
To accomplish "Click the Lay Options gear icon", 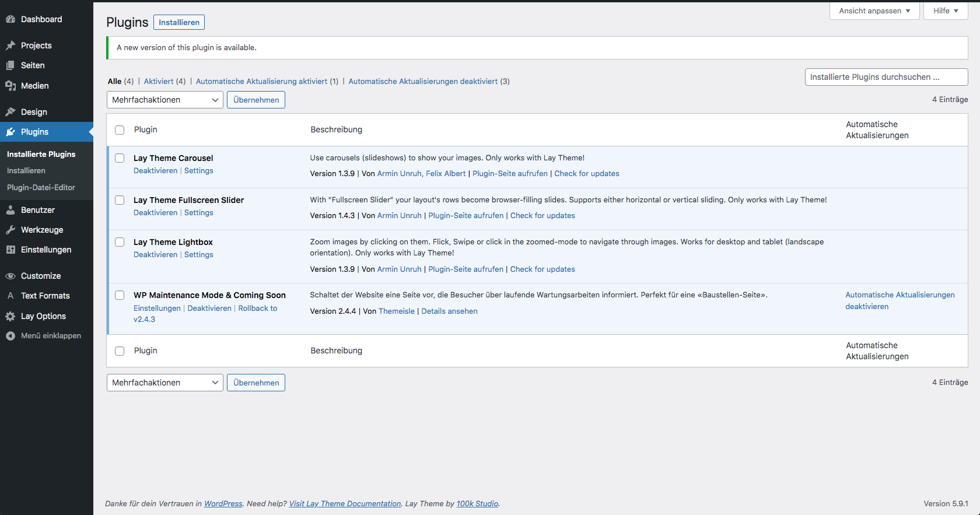I will click(x=10, y=316).
